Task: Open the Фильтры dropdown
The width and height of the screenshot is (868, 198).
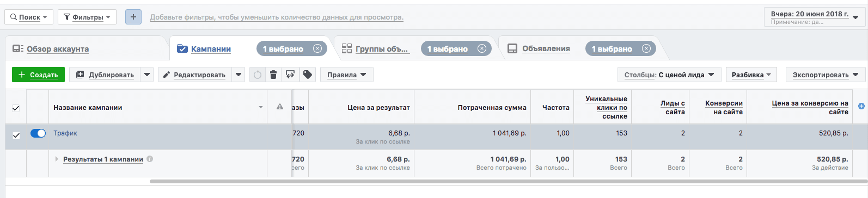Action: [x=87, y=17]
